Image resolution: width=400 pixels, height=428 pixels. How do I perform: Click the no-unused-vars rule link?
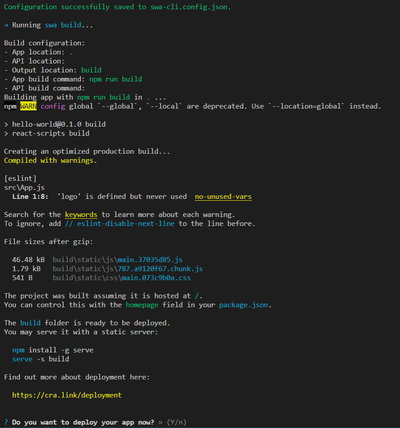click(223, 196)
